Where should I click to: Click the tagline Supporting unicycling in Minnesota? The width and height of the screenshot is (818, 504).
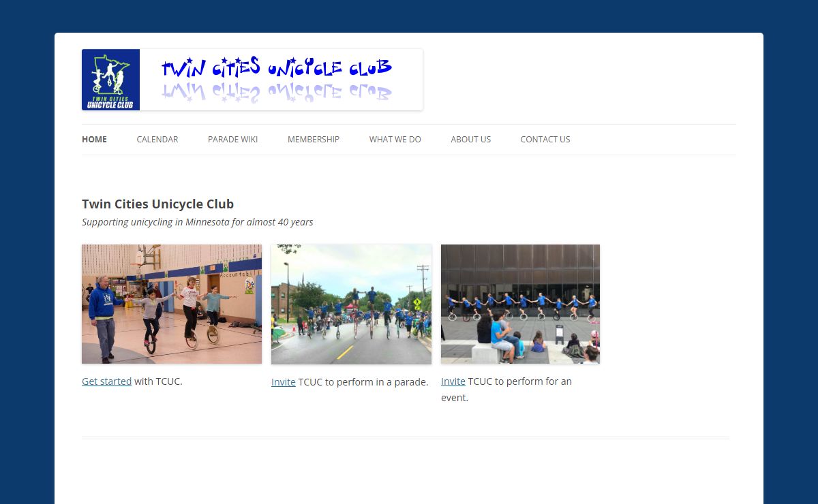click(x=198, y=222)
